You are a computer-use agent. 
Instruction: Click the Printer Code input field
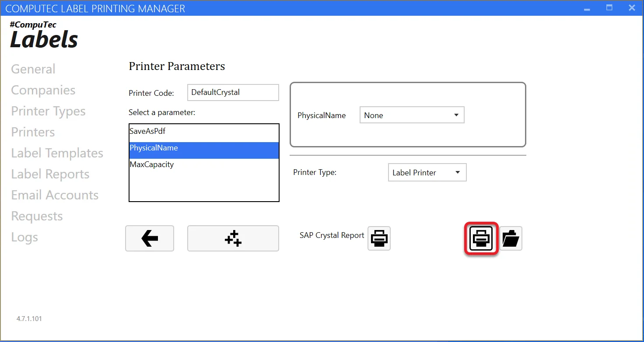233,92
